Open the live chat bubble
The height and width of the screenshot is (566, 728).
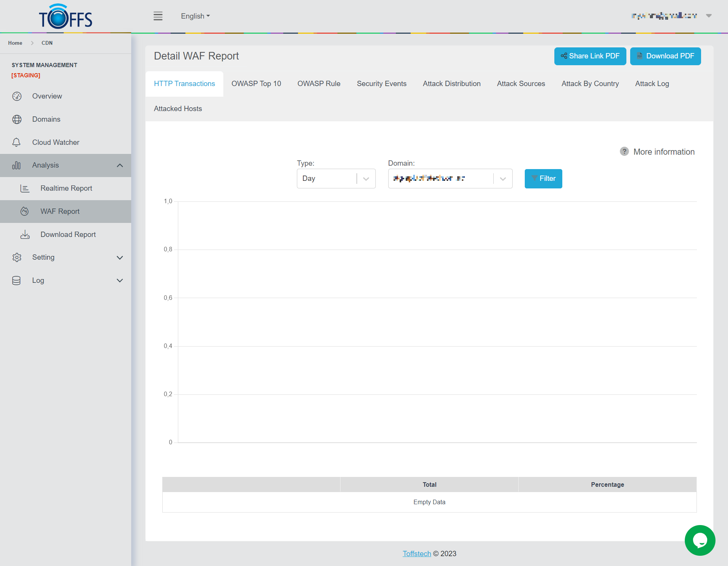(x=700, y=540)
